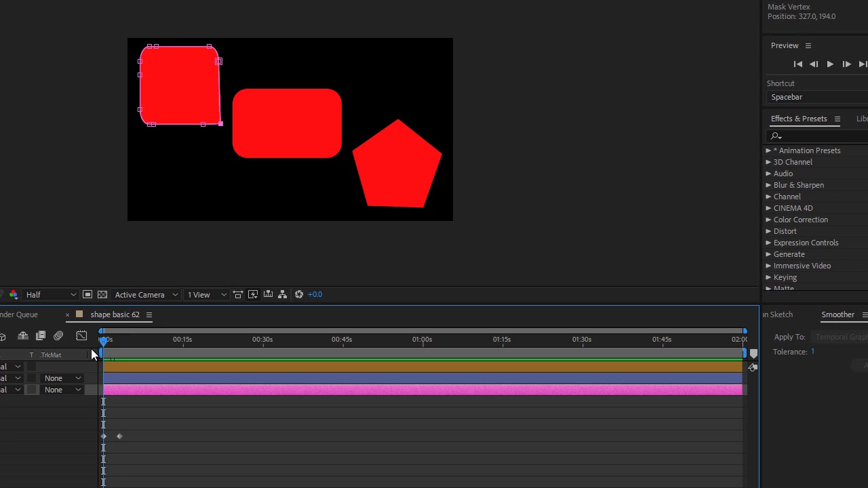Open the composition flowchart

tap(283, 294)
